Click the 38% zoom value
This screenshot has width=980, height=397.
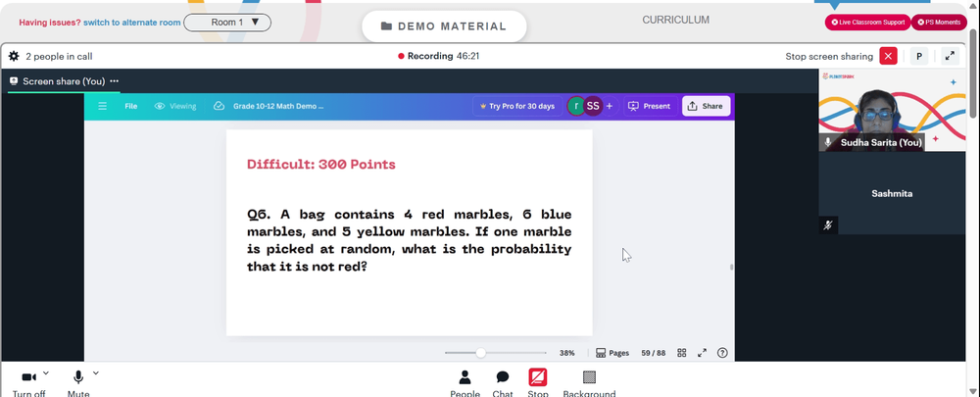566,353
